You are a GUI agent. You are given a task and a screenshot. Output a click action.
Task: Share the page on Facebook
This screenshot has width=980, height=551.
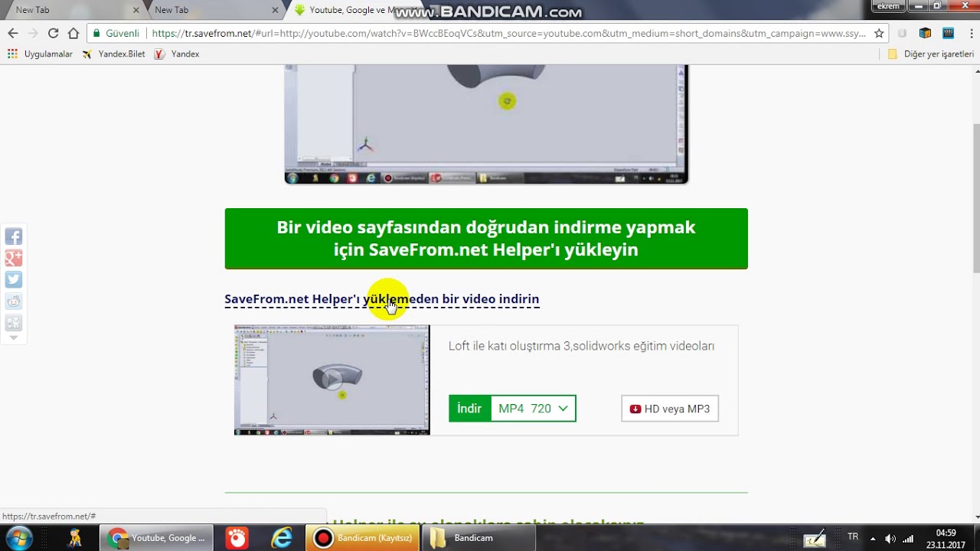[x=14, y=236]
